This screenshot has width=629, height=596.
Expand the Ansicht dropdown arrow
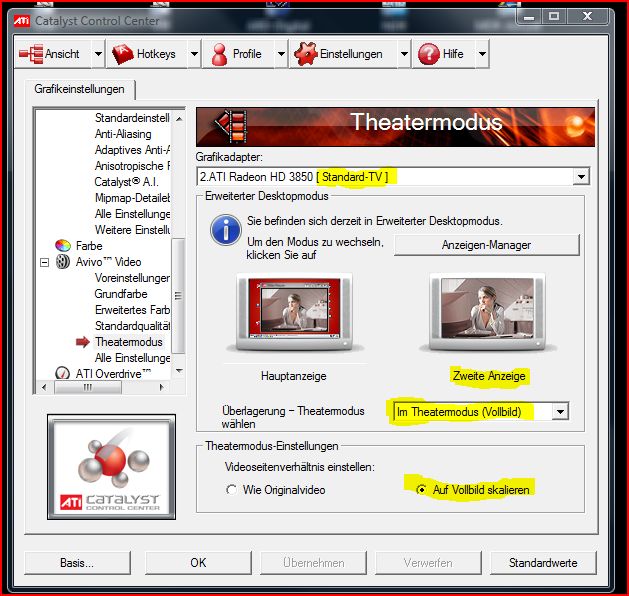pyautogui.click(x=98, y=54)
